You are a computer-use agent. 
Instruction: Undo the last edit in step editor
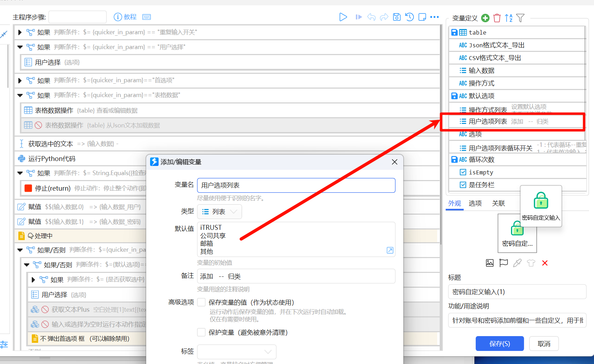tap(371, 17)
